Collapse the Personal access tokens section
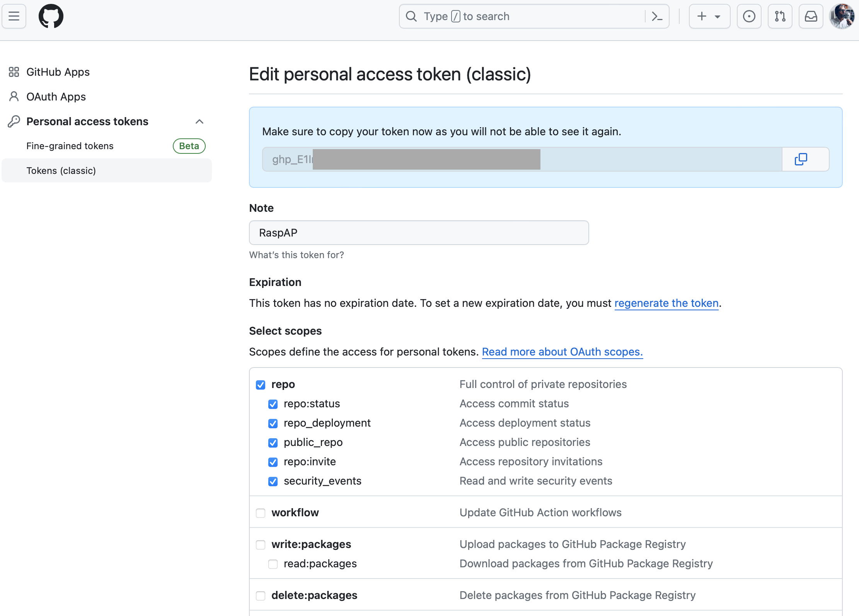This screenshot has height=616, width=859. click(x=199, y=121)
